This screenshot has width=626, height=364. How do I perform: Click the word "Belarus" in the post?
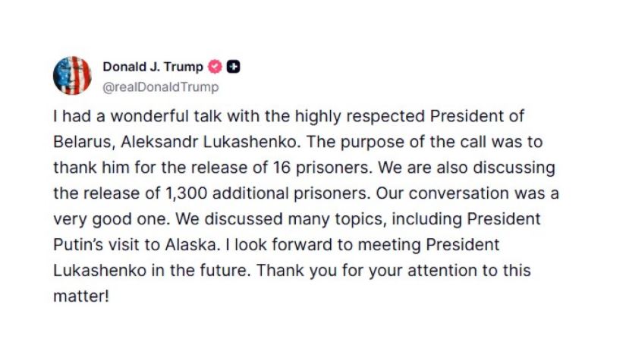click(x=83, y=142)
